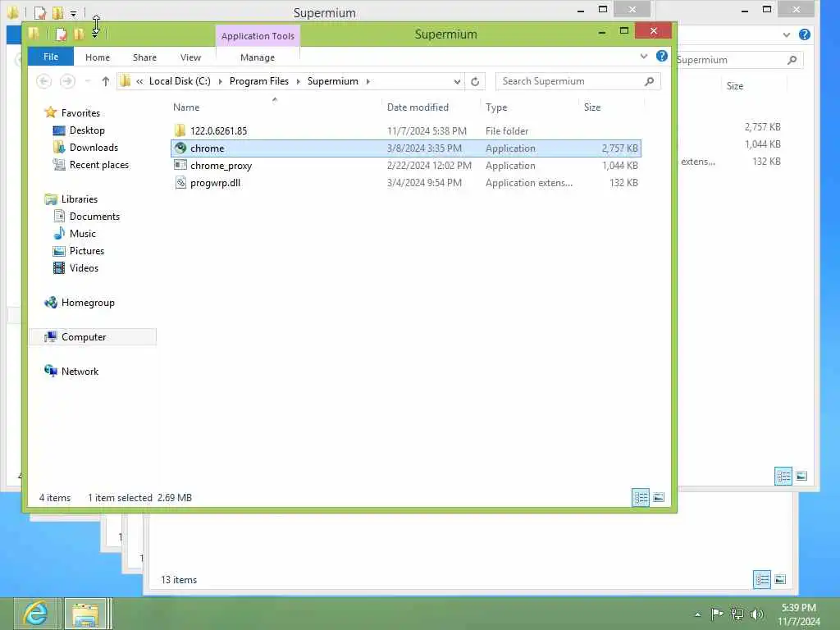Click the Back navigation arrow
This screenshot has height=630, width=840.
[x=44, y=81]
